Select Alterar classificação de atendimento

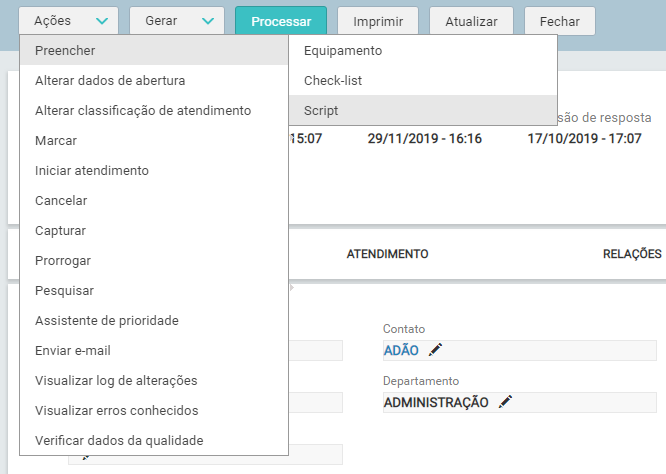pos(154,111)
